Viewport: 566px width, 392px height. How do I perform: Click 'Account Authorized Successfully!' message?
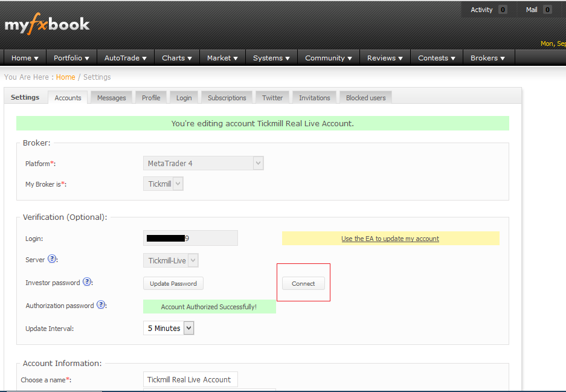[210, 306]
